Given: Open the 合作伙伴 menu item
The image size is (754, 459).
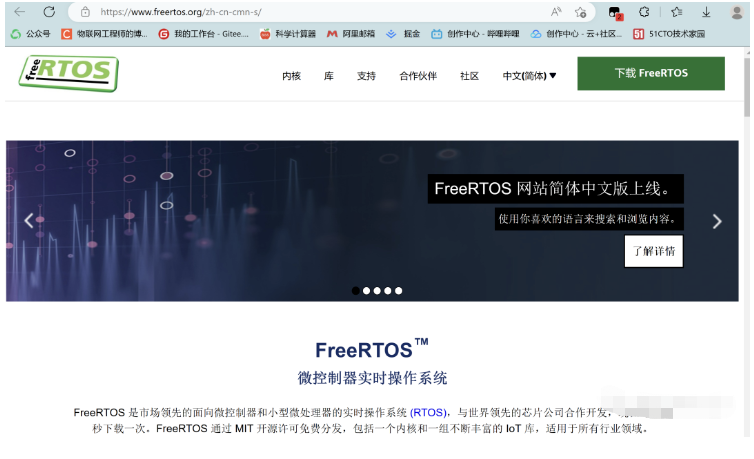Looking at the screenshot, I should click(418, 76).
